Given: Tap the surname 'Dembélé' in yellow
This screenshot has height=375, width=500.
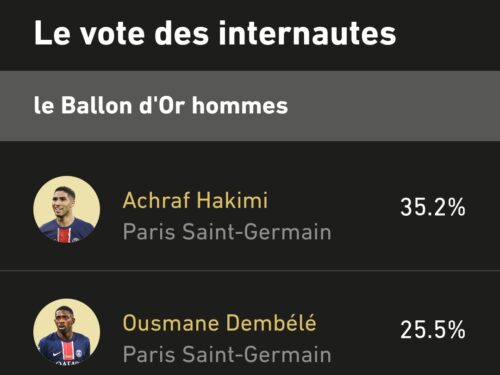Looking at the screenshot, I should [271, 323].
